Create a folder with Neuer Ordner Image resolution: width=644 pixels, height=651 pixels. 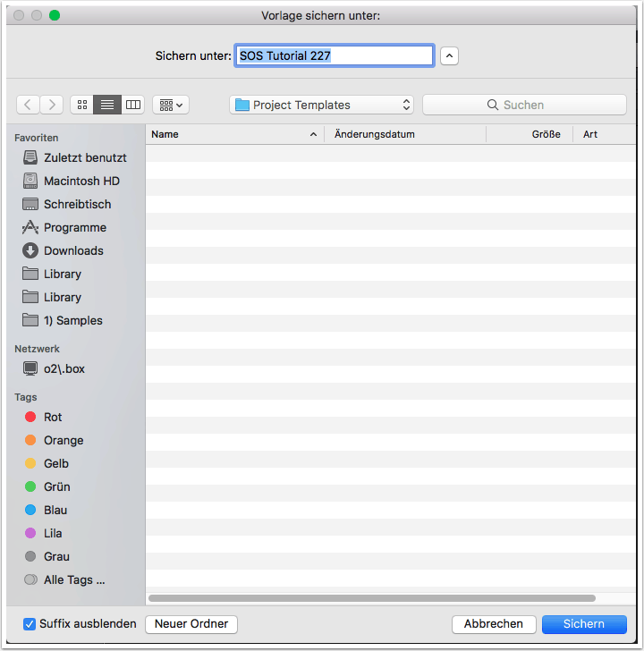coord(191,623)
